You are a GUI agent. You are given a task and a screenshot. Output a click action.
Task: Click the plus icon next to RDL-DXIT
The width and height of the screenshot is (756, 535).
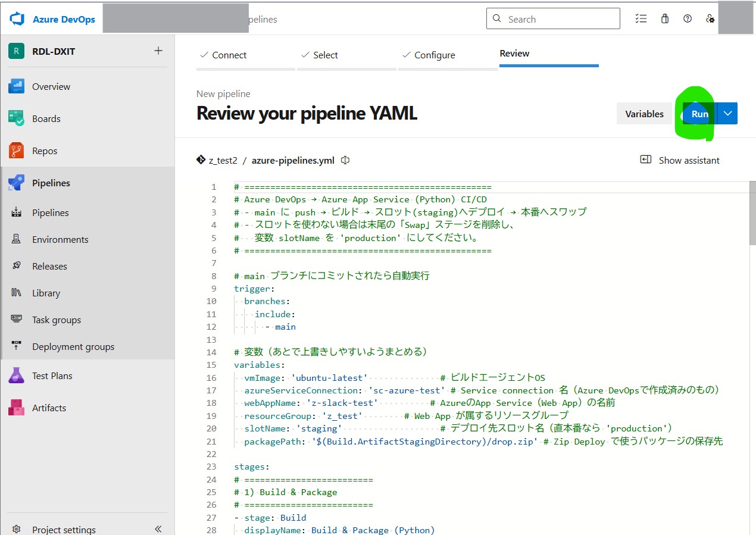tap(158, 51)
